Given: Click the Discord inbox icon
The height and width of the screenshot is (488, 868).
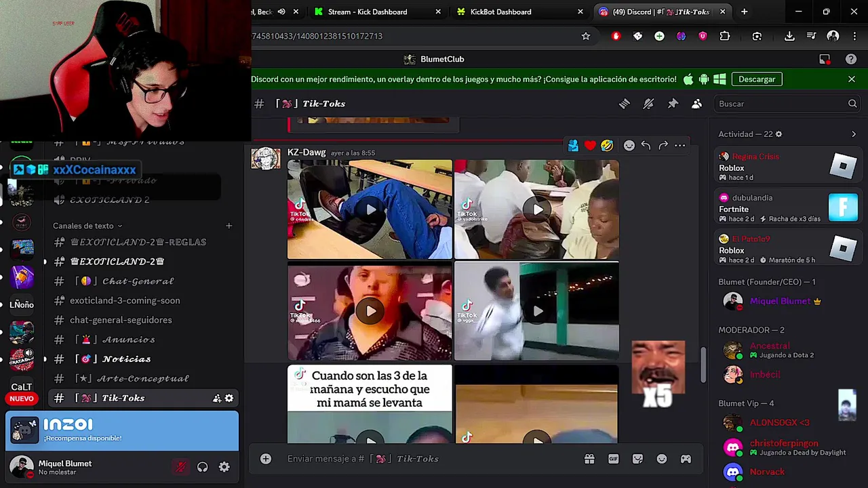Looking at the screenshot, I should tap(825, 60).
